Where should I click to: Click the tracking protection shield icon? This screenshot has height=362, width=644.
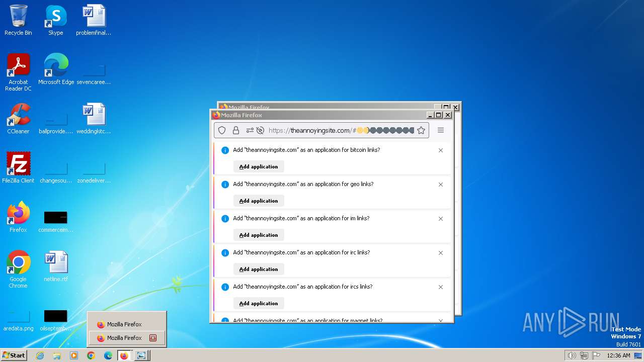tap(222, 130)
